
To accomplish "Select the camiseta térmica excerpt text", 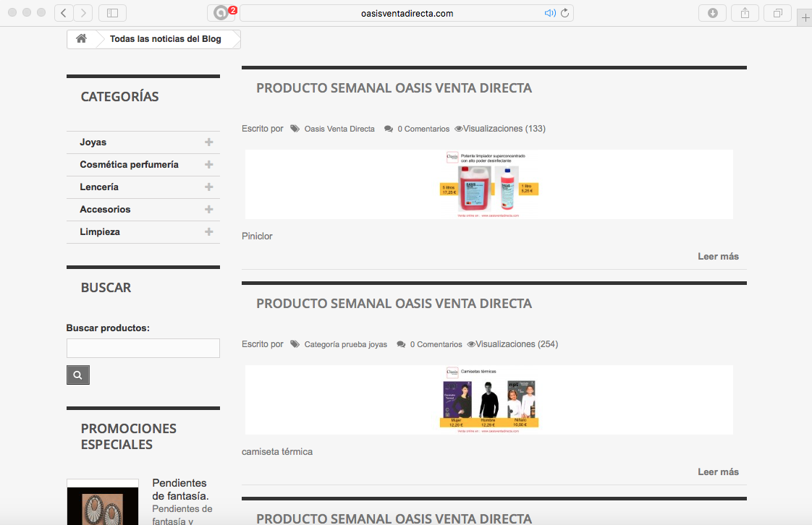I will [277, 451].
